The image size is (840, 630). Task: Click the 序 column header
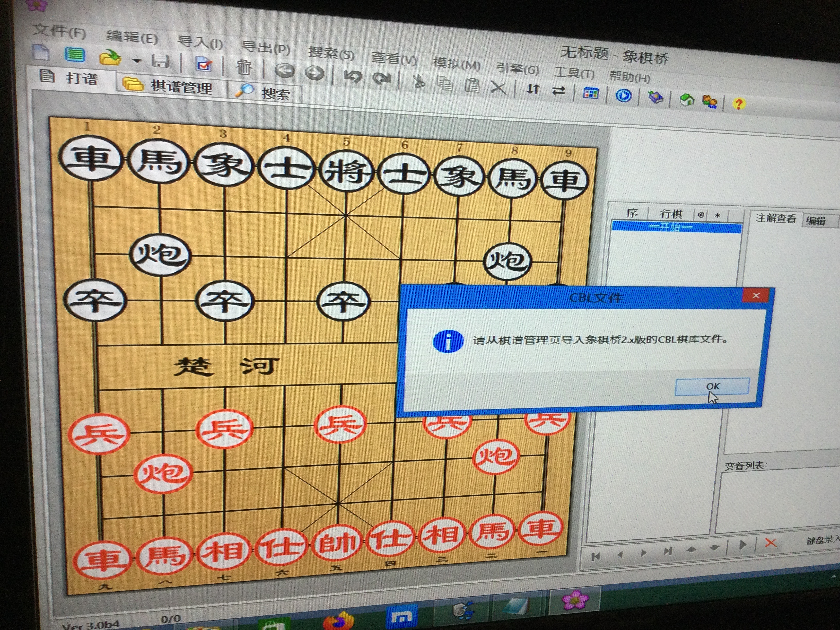point(632,213)
